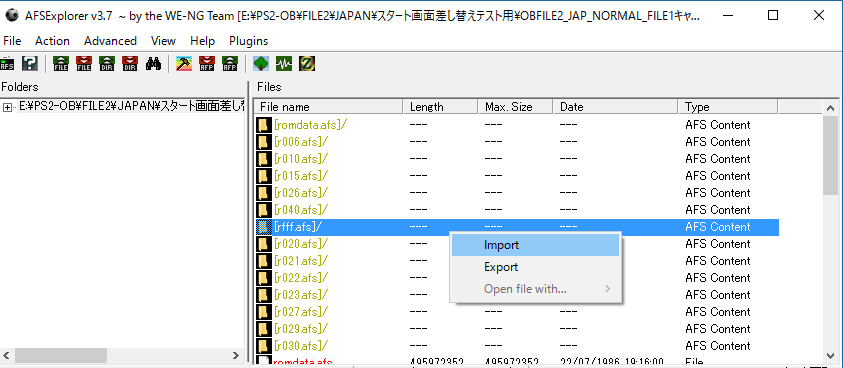Screen dimensions: 843x368
Task: Click the Folders pane horizontal scrollbar thumb
Action: (x=61, y=356)
